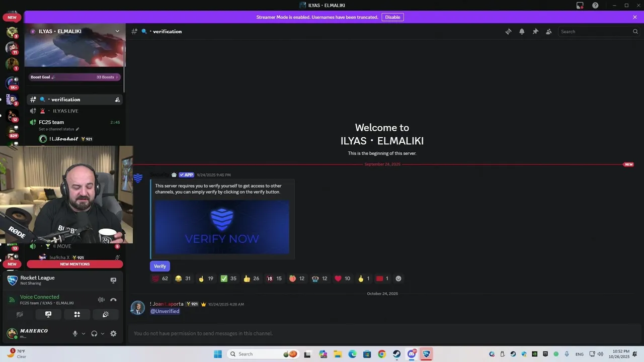Toggle the red heart reaction with 10
This screenshot has height=362, width=644.
pos(342,279)
